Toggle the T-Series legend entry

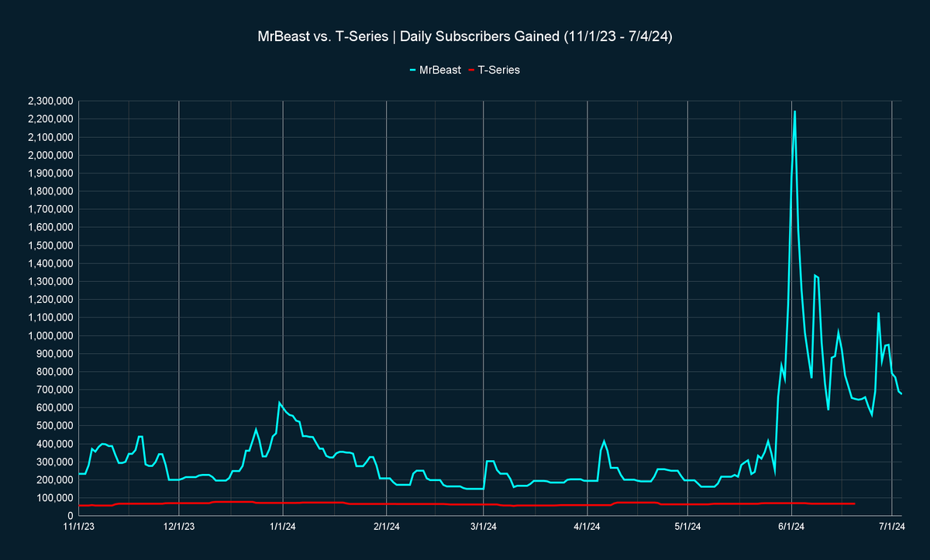coord(493,70)
